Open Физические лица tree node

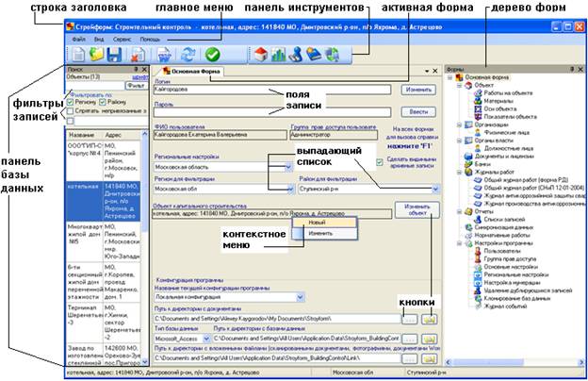pos(506,133)
